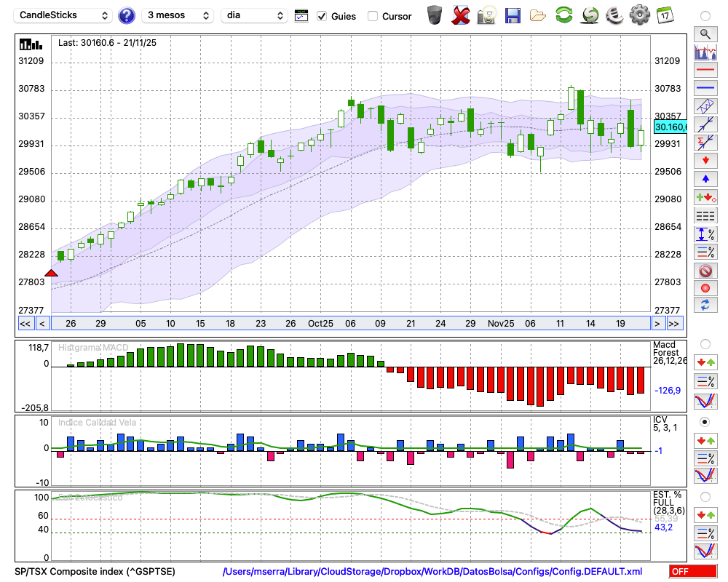Select the radio button beside Macd Forest
Screen dimensions: 728x582
705,343
